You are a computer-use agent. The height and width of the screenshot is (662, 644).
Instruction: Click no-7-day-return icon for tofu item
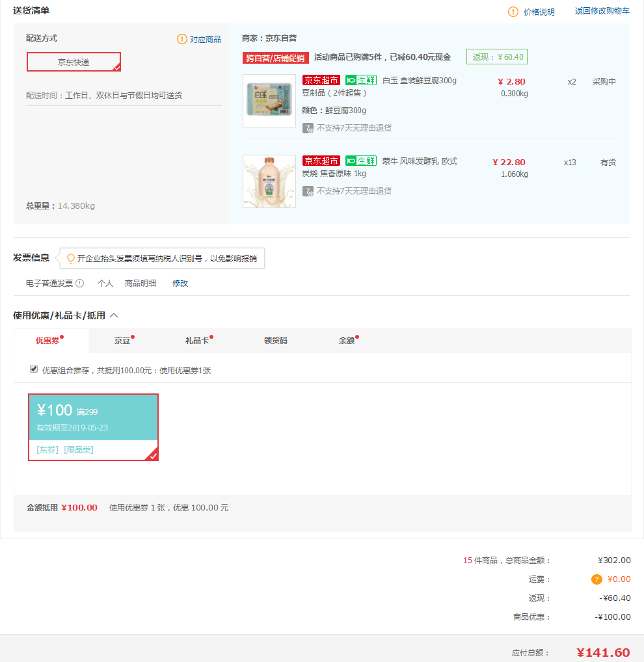[308, 128]
